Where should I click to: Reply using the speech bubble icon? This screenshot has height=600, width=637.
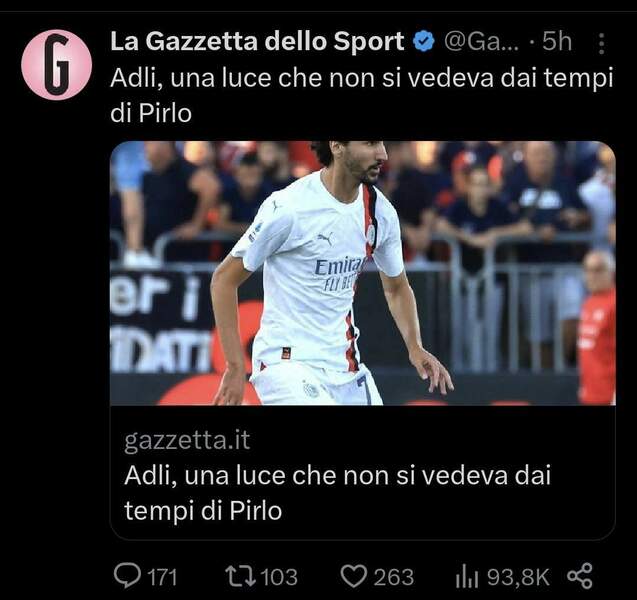128,576
